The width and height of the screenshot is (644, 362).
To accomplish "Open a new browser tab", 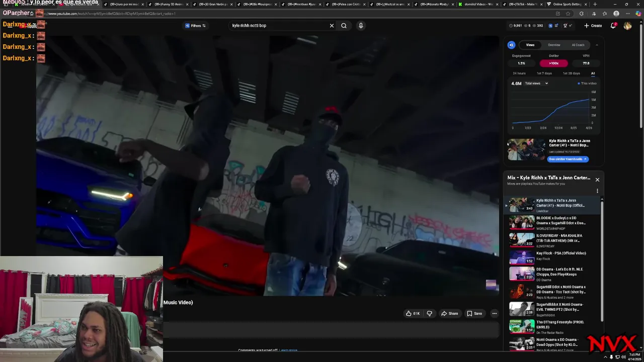I will [595, 4].
